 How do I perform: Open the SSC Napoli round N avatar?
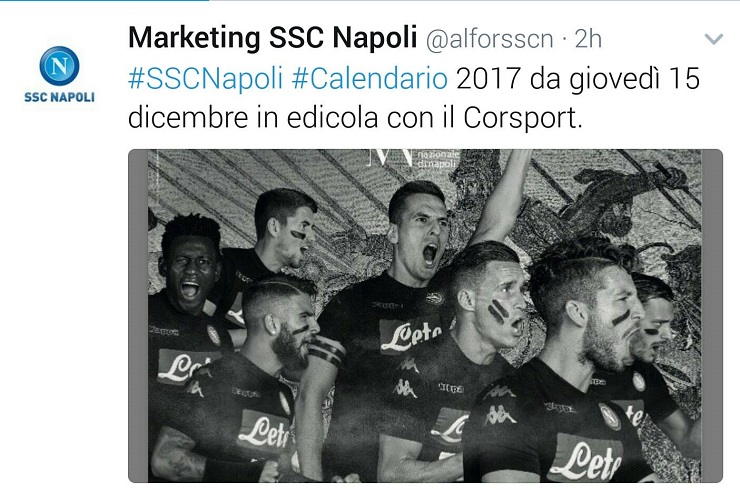(x=59, y=66)
